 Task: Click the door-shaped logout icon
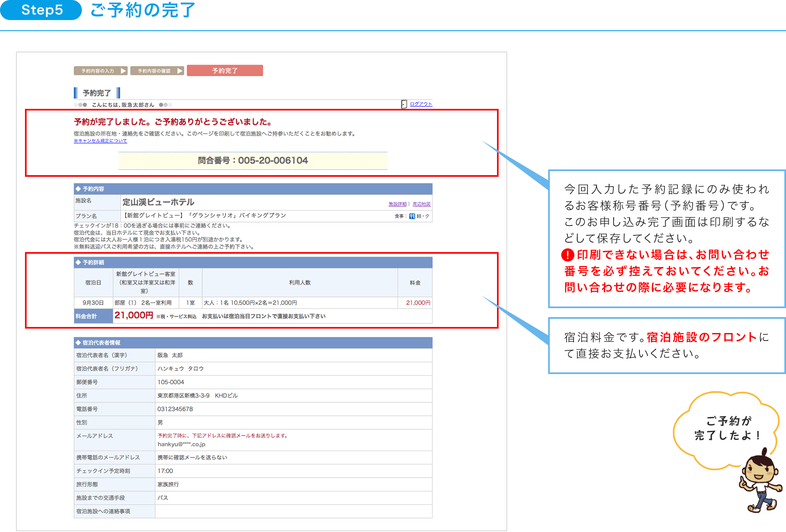coord(404,104)
